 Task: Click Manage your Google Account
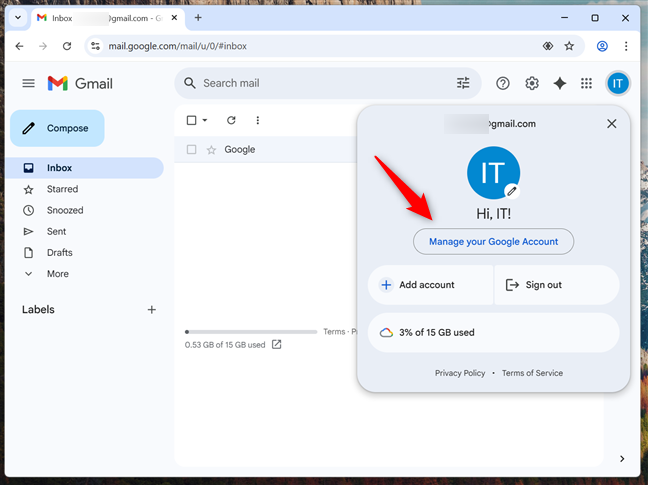493,242
